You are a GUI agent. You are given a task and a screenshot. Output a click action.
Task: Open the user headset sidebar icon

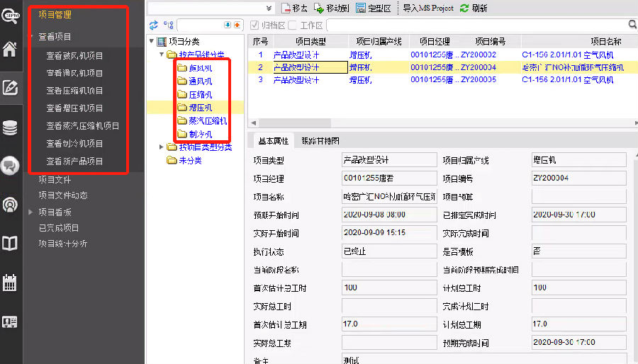tap(10, 205)
